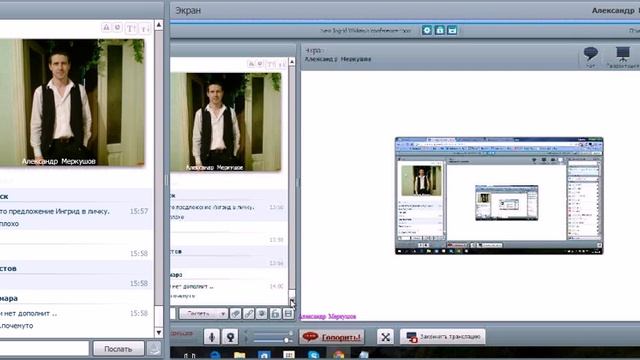Open the gear settings icon in conference bar
This screenshot has width=640, height=360.
(x=427, y=30)
